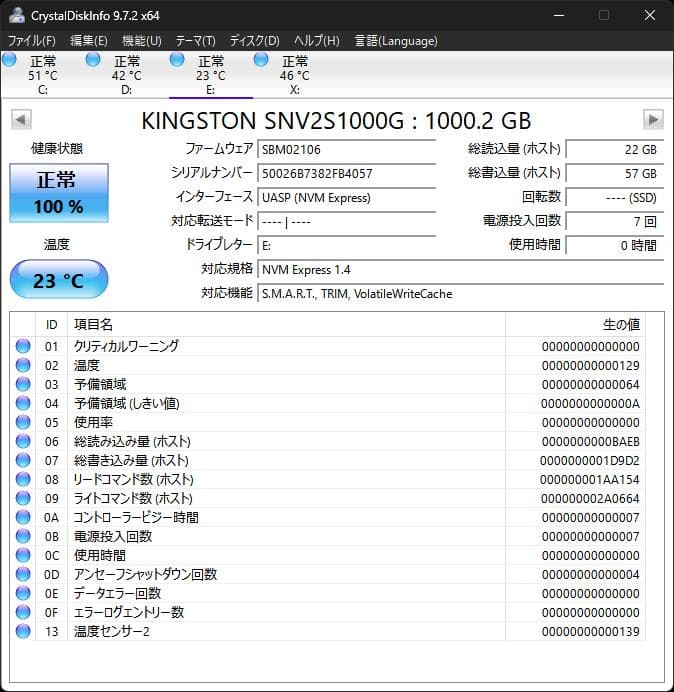Screen dimensions: 674x692
Task: Click status orb of アンセーフシャットダウン回数 row
Action: coord(23,574)
